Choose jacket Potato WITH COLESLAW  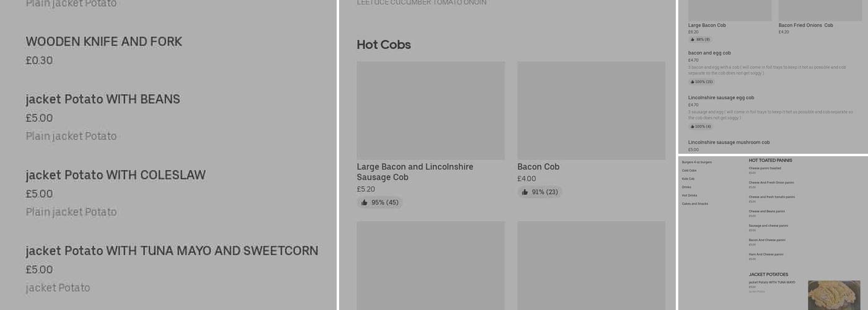coord(115,175)
